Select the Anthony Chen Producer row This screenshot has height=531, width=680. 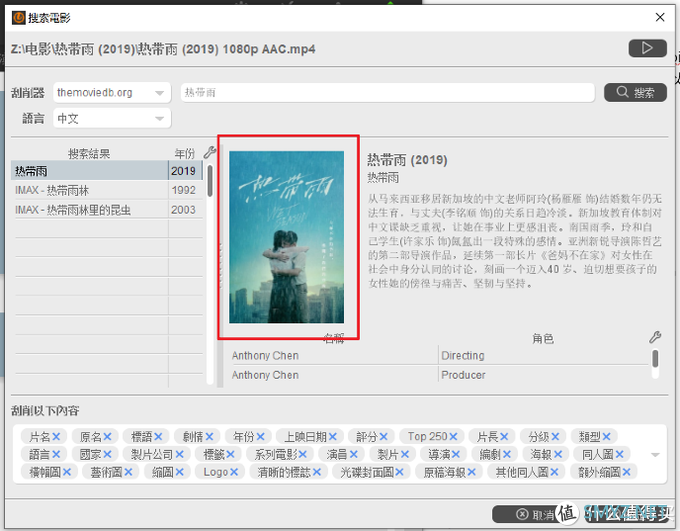coord(440,375)
